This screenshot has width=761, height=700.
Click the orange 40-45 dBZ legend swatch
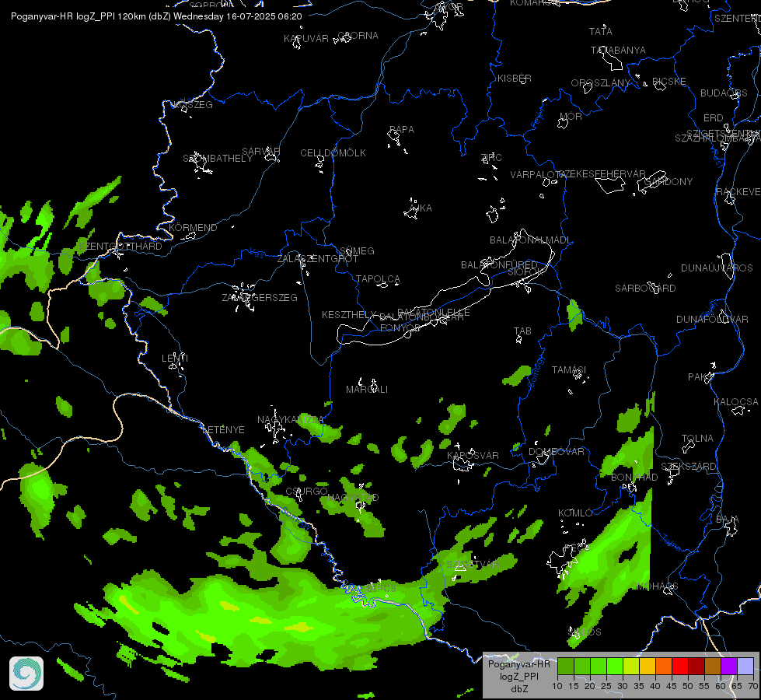click(663, 666)
